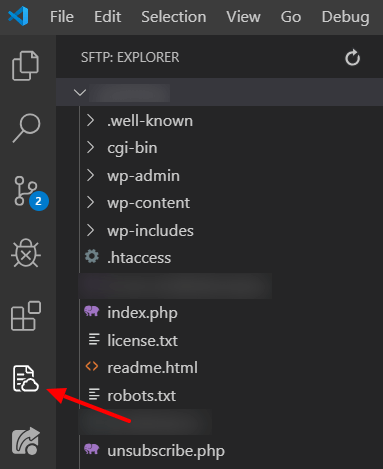Click the gear icon beside .htaccess
This screenshot has height=469, width=383.
click(92, 257)
